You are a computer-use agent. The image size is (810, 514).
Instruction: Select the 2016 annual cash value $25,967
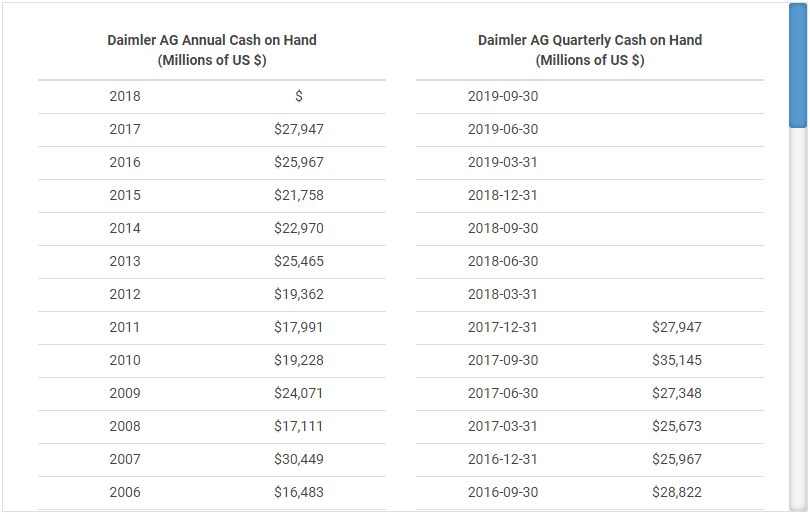pyautogui.click(x=299, y=162)
